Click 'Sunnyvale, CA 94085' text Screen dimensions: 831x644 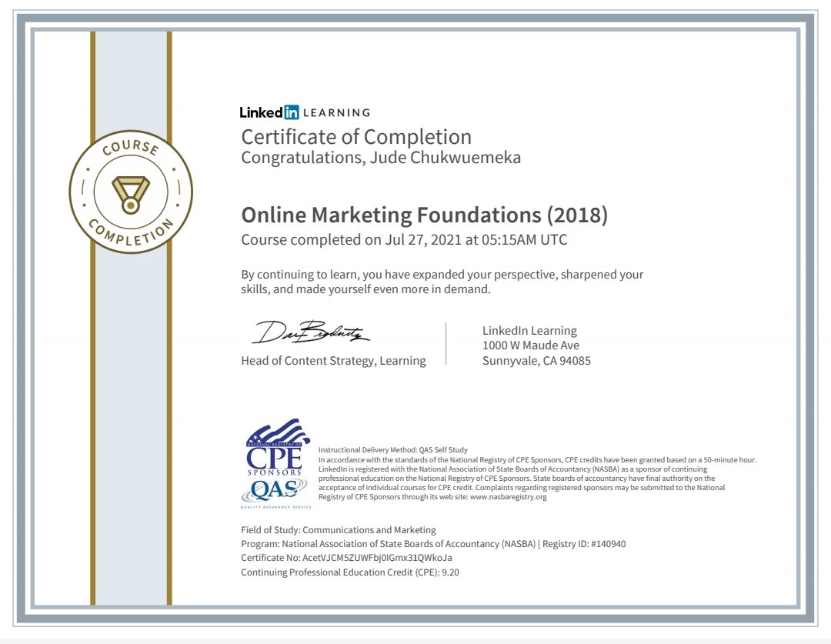point(536,360)
